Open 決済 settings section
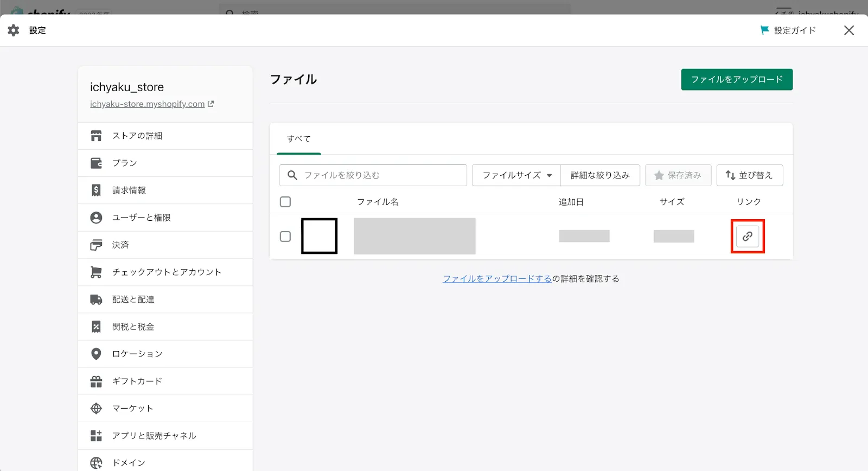Image resolution: width=868 pixels, height=471 pixels. coord(165,245)
